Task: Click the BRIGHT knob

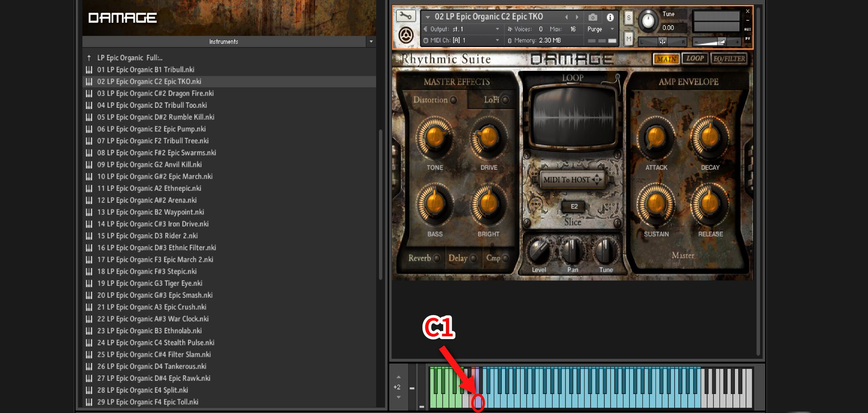Action: (489, 204)
